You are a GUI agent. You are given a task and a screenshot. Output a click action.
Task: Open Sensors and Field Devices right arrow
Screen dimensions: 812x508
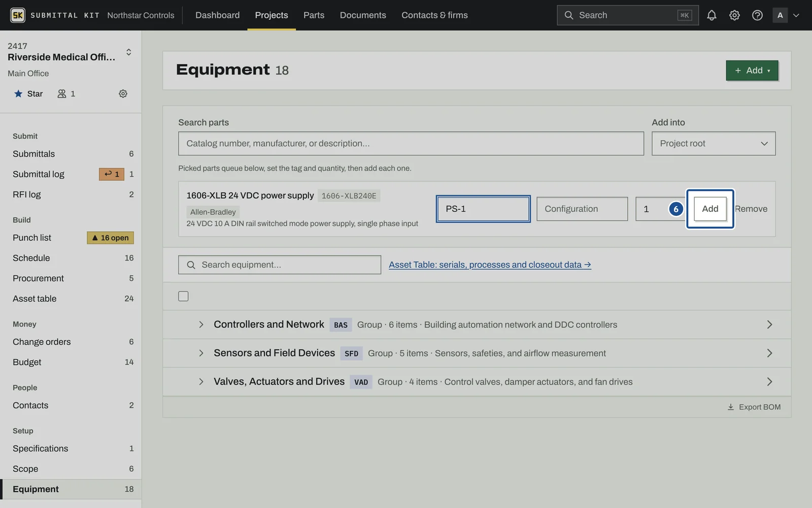[x=769, y=353]
